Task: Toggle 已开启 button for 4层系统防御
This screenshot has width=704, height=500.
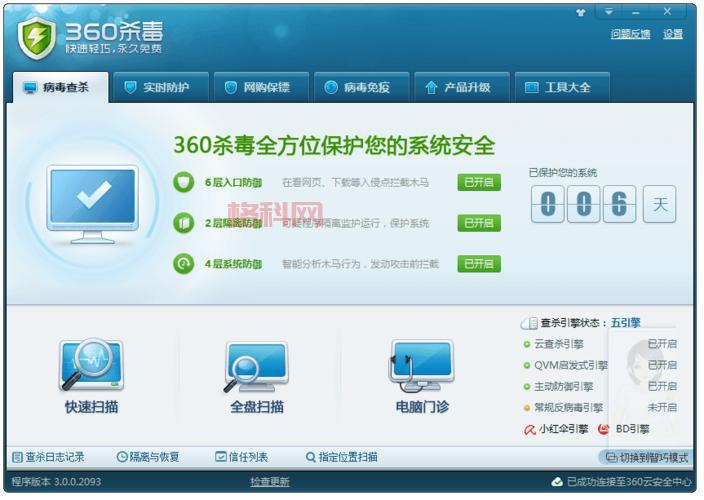Action: tap(479, 264)
